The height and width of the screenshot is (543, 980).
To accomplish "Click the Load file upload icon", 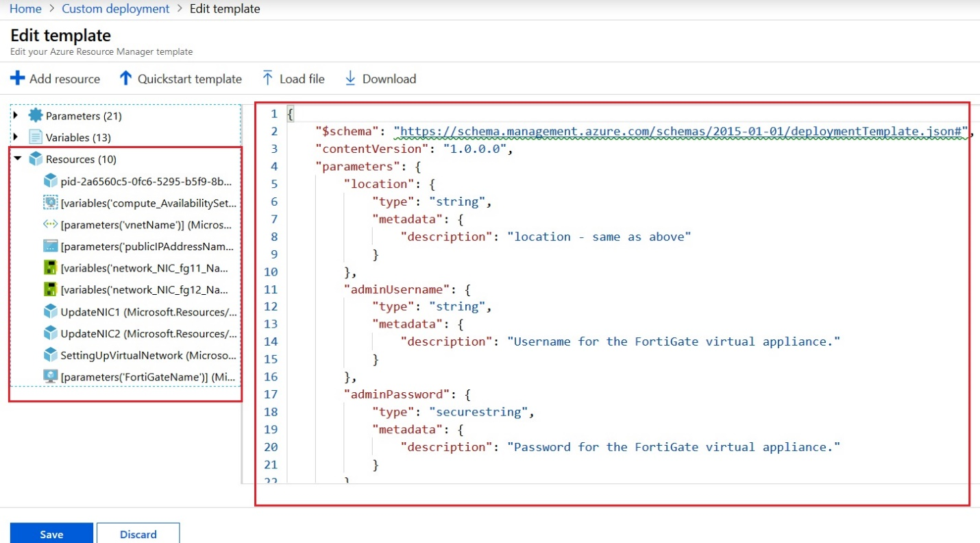I will tap(268, 78).
